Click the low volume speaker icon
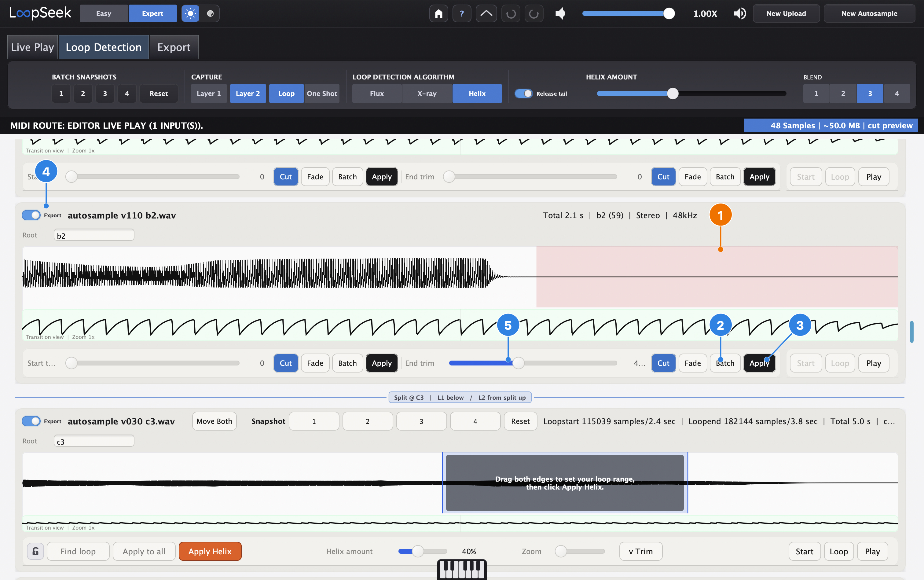 [x=561, y=13]
